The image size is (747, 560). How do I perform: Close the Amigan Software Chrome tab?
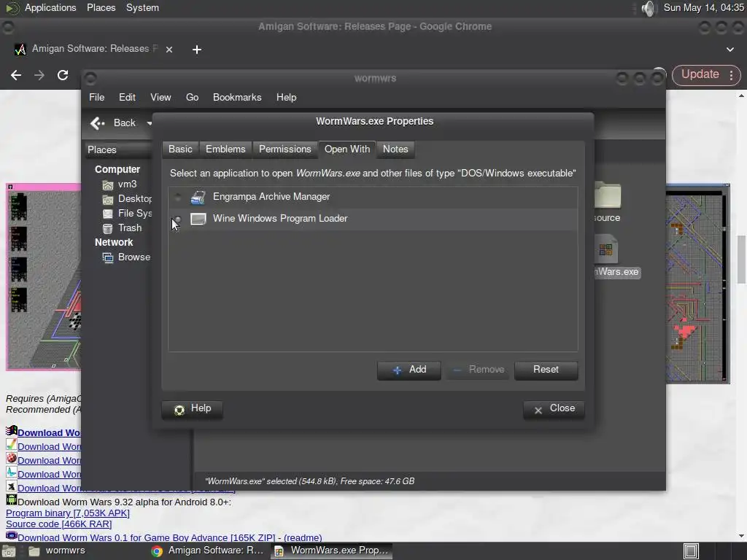169,50
